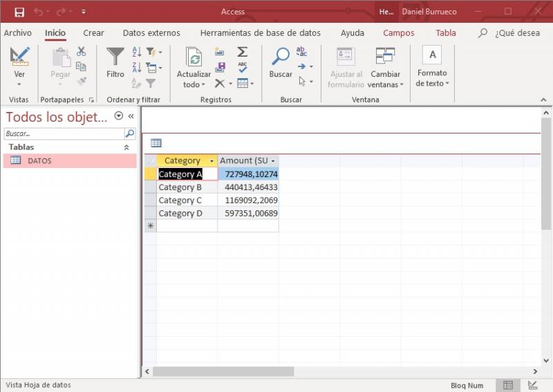This screenshot has width=553, height=392.
Task: Open Quick Access Toolbar customize arrow
Action: click(x=84, y=12)
